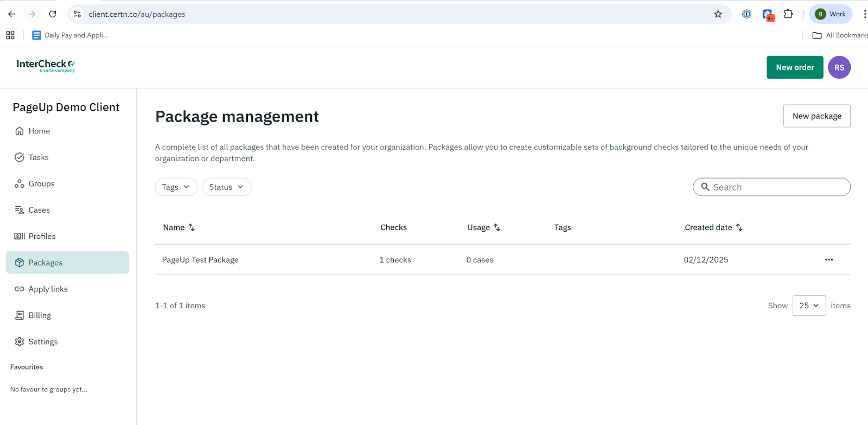Click the New order button
868x425 pixels.
tap(794, 67)
